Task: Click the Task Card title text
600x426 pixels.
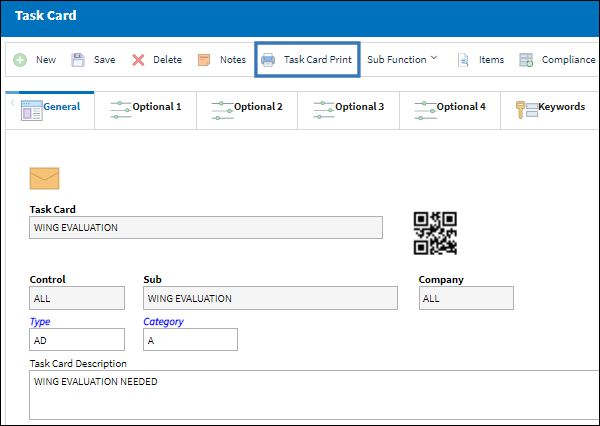Action: click(46, 15)
